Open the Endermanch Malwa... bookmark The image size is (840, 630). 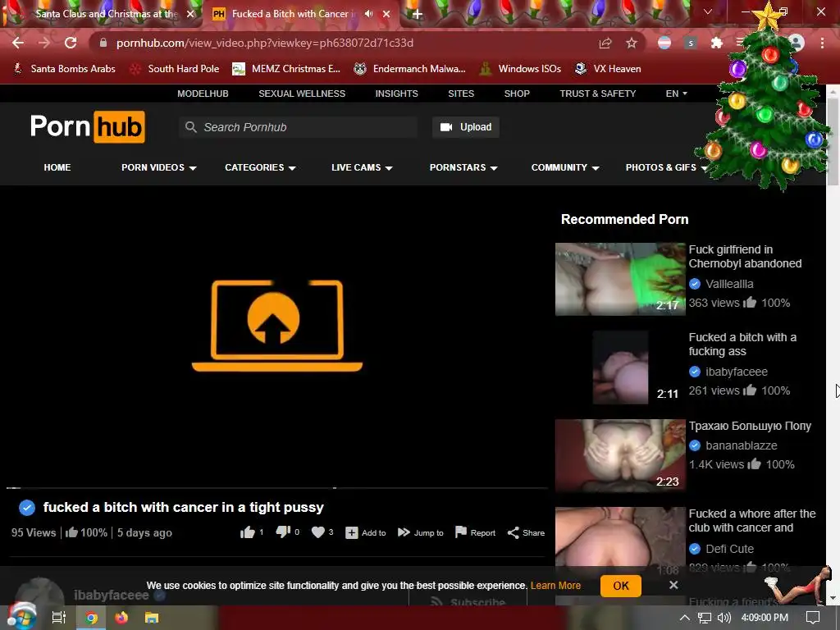coord(410,69)
